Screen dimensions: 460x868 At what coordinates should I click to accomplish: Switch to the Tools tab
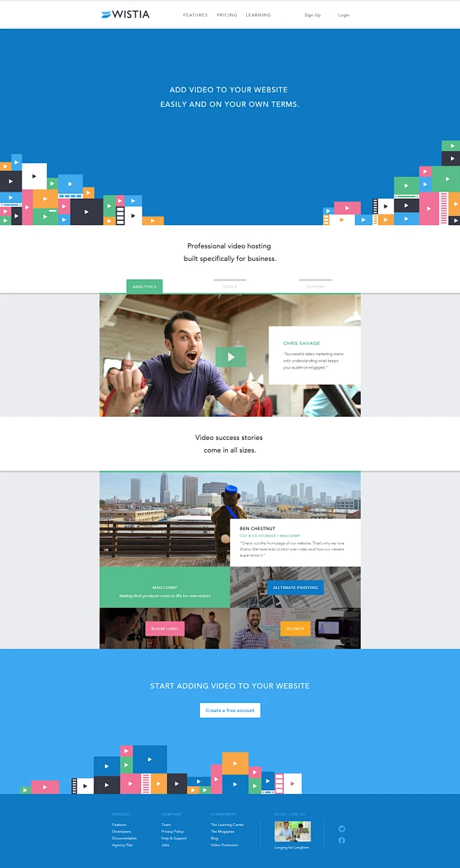point(230,286)
